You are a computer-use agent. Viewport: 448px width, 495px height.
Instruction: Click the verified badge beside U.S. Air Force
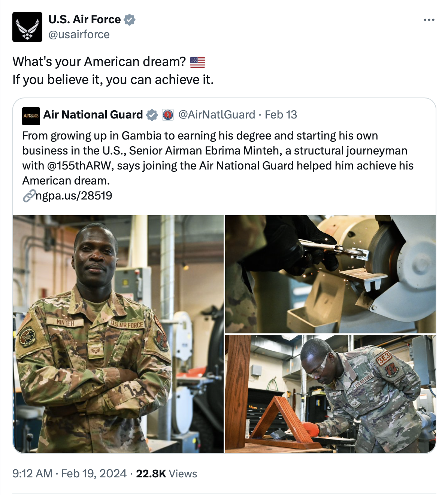coord(130,19)
